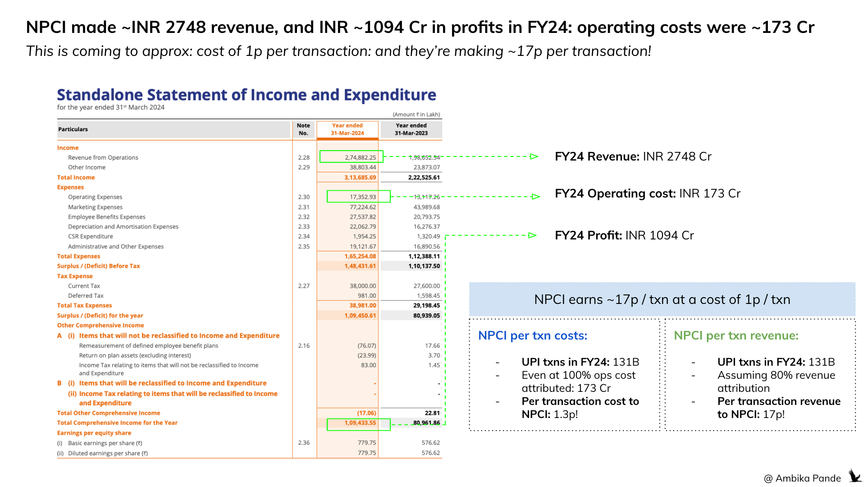Screen dimensions: 868x487
Task: Click arrowhead pointing to FY24 Operating cost
Action: pyautogui.click(x=536, y=197)
